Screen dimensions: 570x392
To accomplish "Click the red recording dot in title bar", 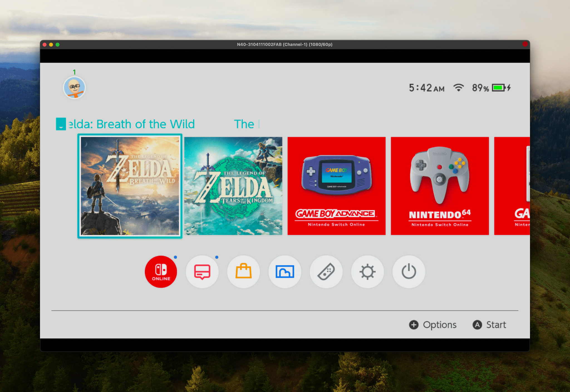I will click(x=525, y=44).
